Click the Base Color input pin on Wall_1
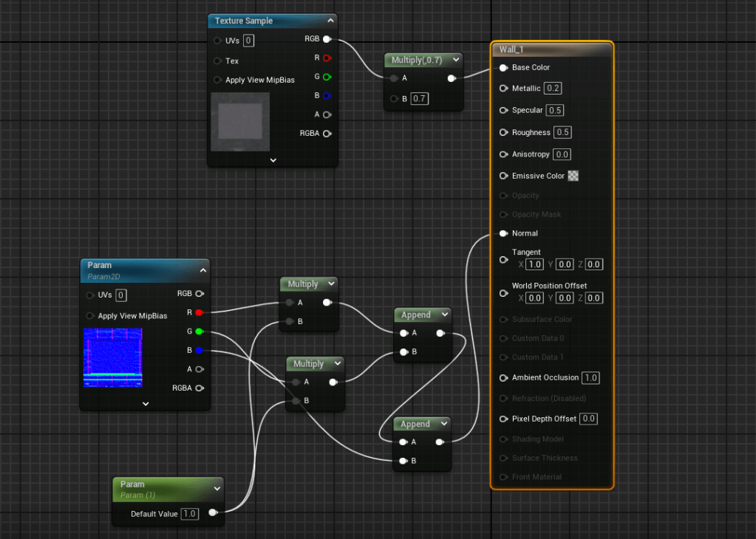The image size is (756, 539). pyautogui.click(x=503, y=68)
